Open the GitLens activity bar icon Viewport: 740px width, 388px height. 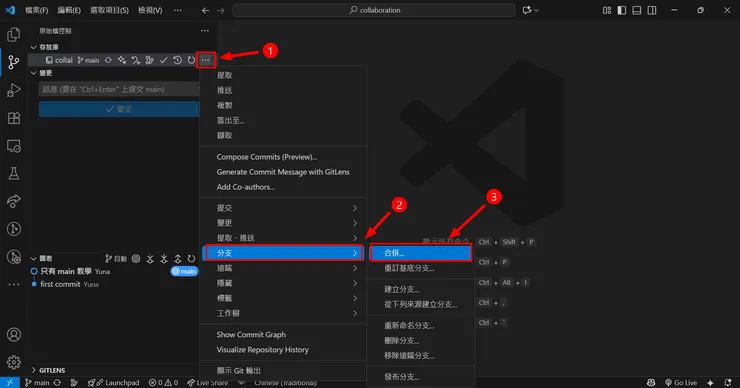pyautogui.click(x=14, y=229)
